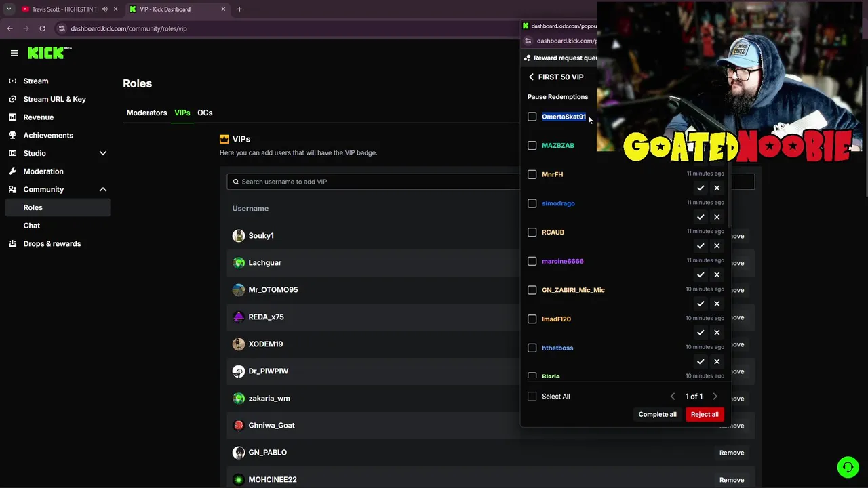
Task: Click MOHCINEE22 avatar icon
Action: [x=239, y=480]
